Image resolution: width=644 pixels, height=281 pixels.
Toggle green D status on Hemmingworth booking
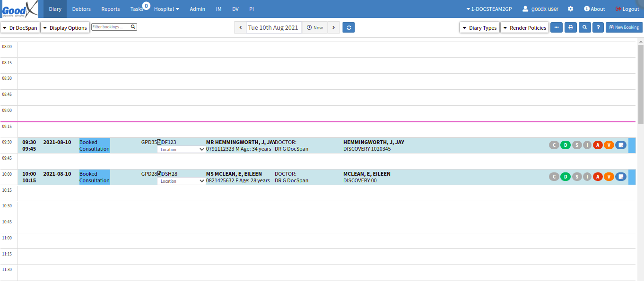pos(565,145)
